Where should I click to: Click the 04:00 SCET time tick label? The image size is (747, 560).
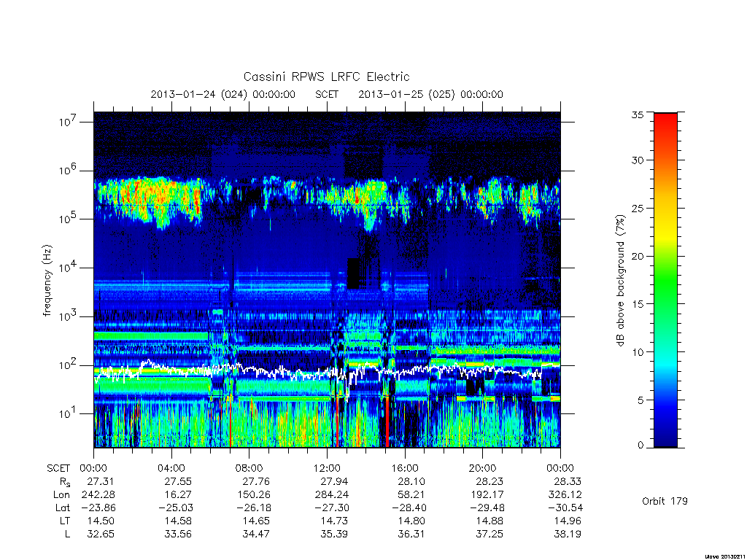pyautogui.click(x=171, y=468)
